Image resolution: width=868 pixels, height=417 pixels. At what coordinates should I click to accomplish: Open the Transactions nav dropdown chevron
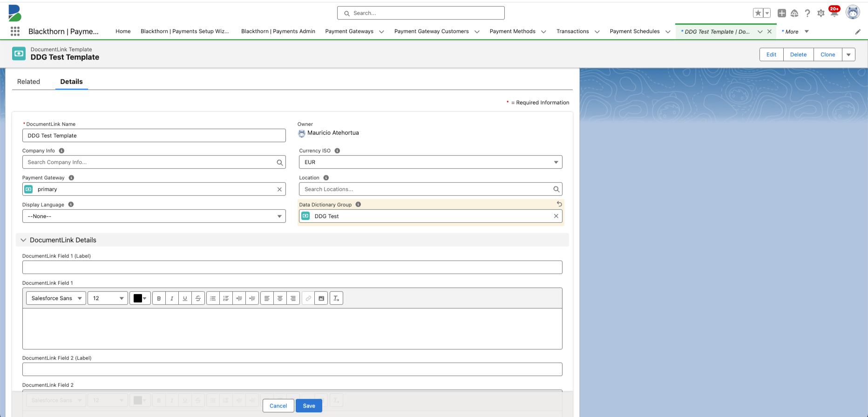[x=597, y=32]
